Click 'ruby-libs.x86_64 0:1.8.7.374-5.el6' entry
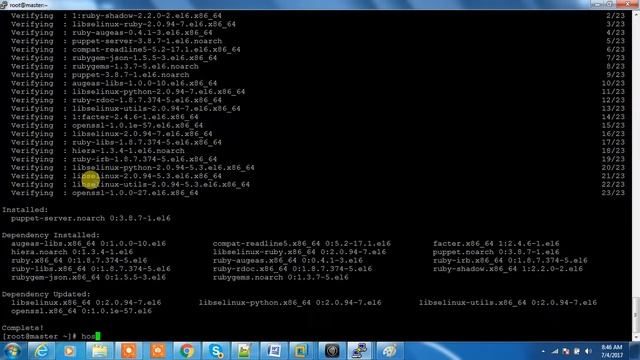640x360 pixels. (91, 269)
